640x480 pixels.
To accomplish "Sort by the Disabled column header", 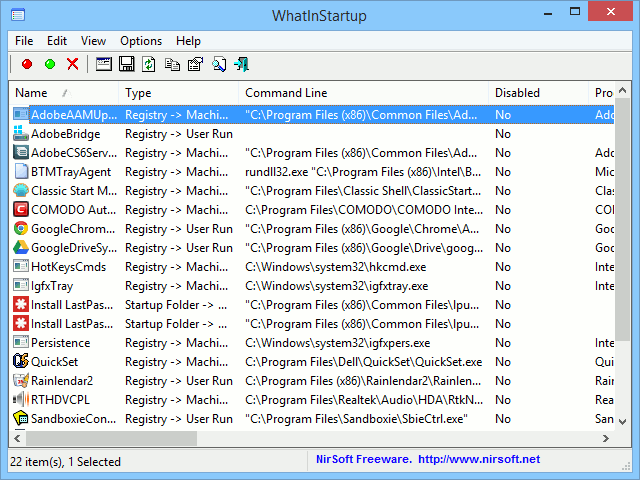I will (538, 93).
